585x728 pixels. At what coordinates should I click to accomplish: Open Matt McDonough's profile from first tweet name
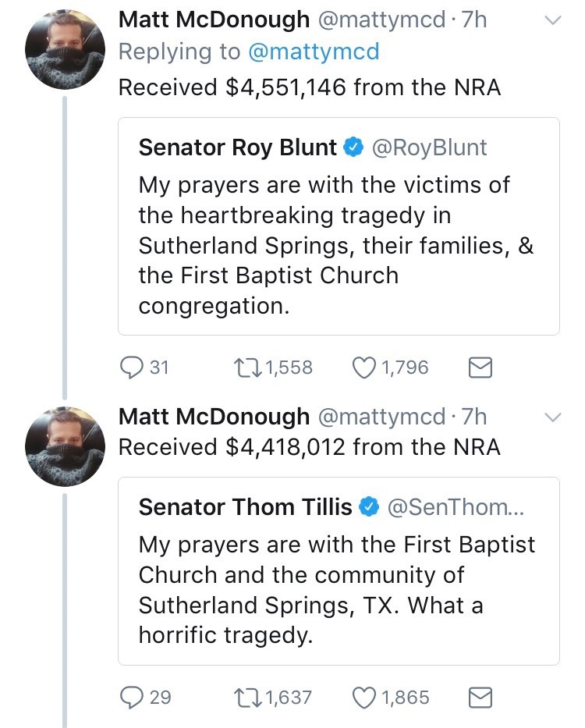(x=214, y=20)
